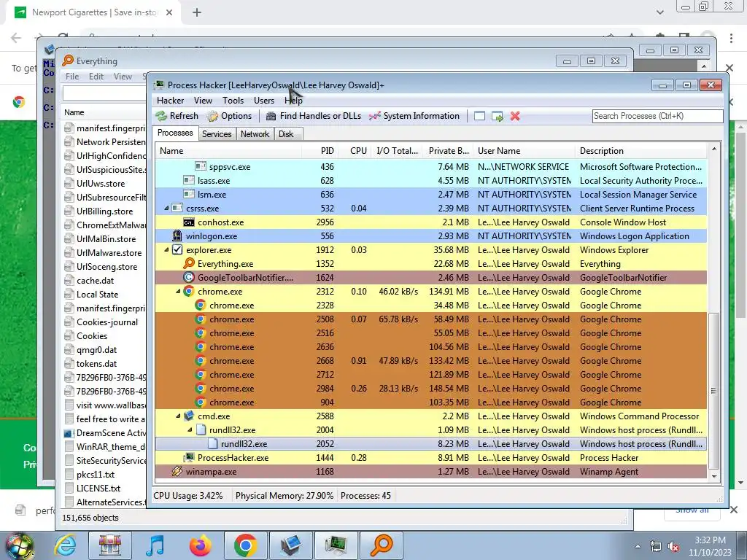Select chrome.exe icon with PID 2984
Screen dimensions: 747x560
click(201, 388)
